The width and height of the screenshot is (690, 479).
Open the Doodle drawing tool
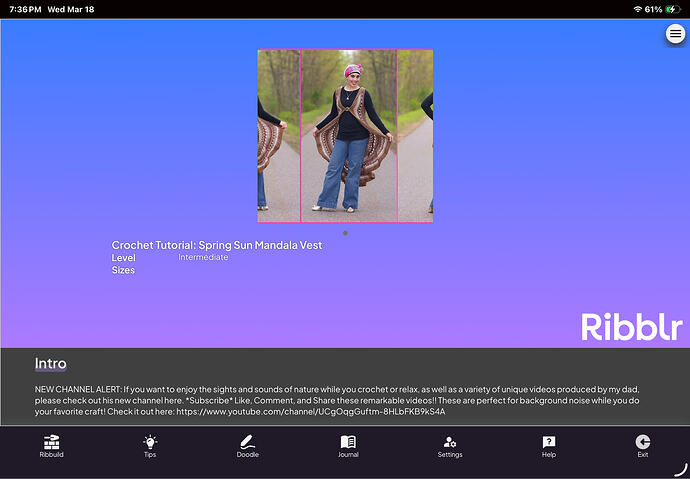248,446
